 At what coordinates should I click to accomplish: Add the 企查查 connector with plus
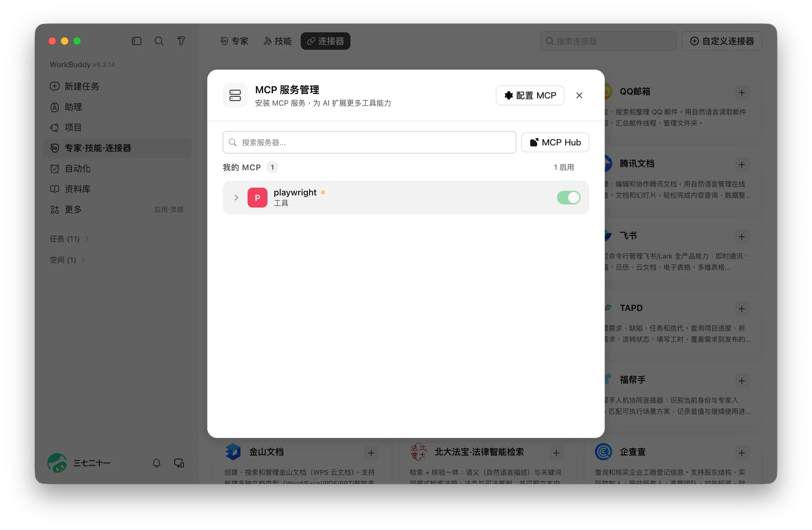click(742, 453)
